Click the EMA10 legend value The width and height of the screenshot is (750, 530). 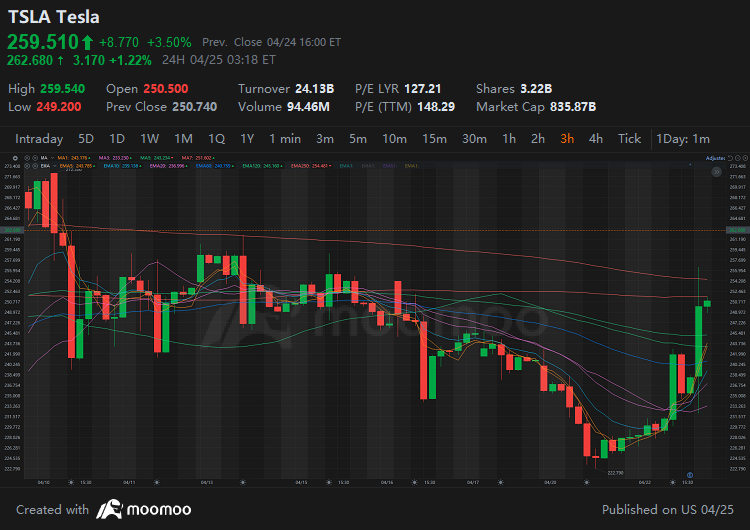pos(122,166)
